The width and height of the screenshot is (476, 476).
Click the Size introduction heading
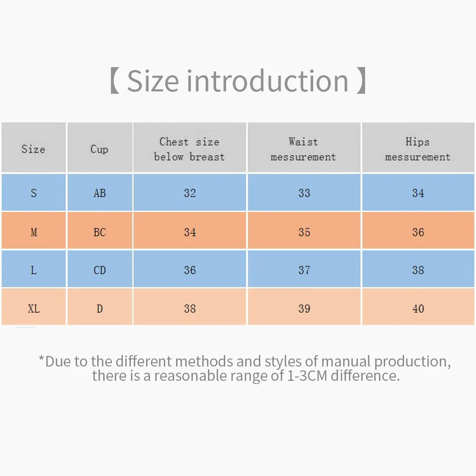point(238,81)
